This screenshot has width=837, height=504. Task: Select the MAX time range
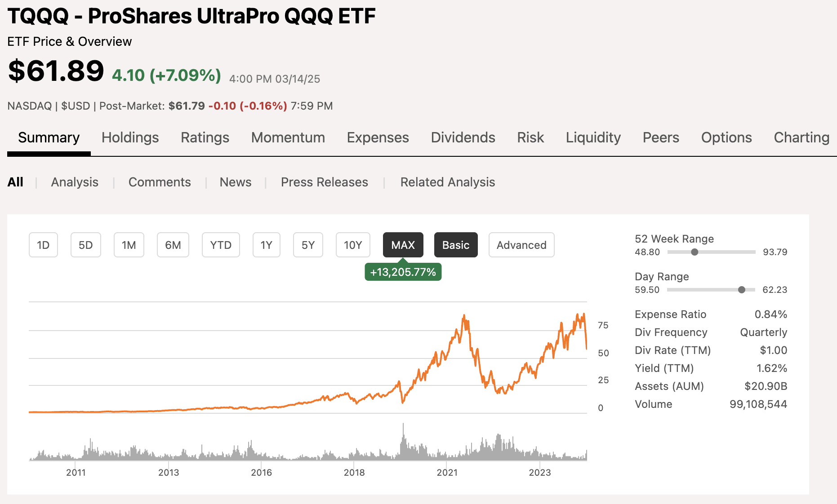(403, 245)
